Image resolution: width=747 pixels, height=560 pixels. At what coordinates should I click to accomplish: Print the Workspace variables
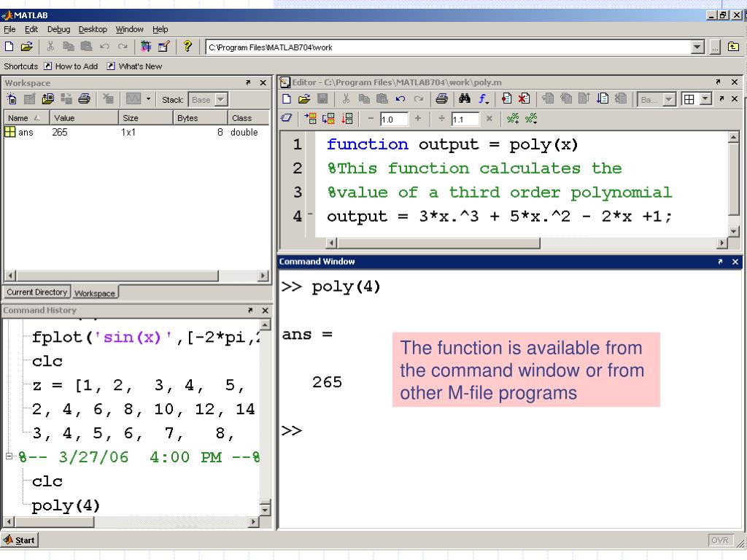pyautogui.click(x=85, y=99)
